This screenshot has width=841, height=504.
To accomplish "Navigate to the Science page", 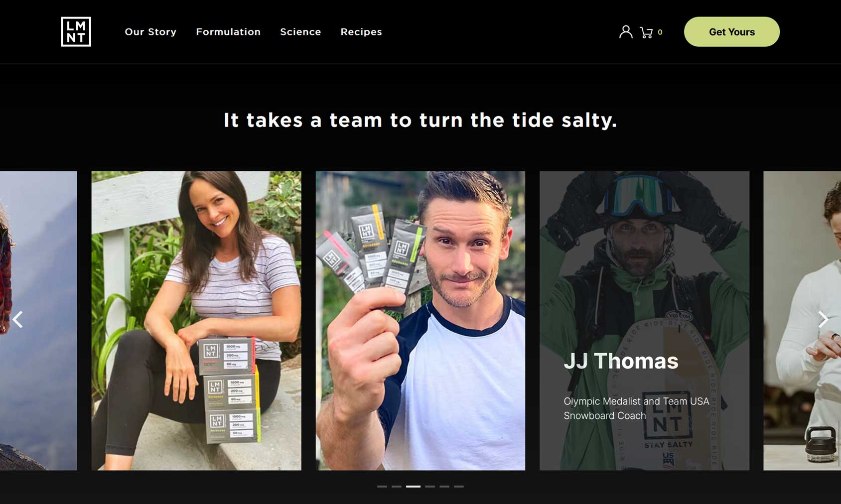I will (x=300, y=32).
